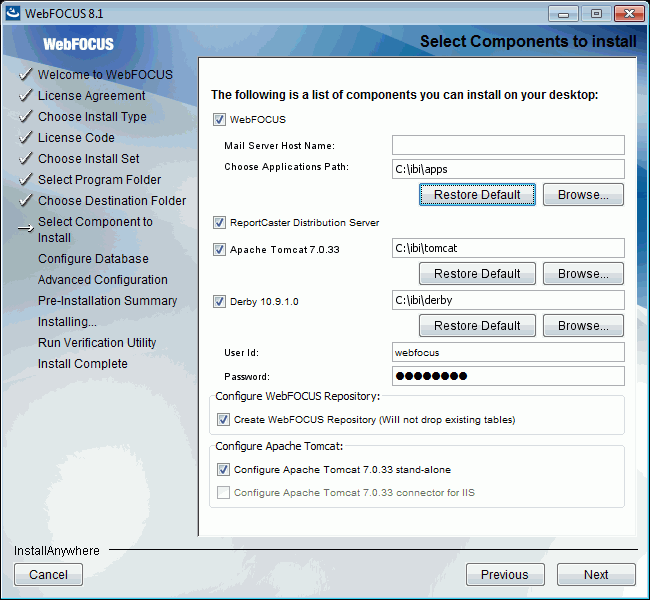This screenshot has width=650, height=600.
Task: Click the Derby path field C:\ibi\derby
Action: click(x=508, y=300)
